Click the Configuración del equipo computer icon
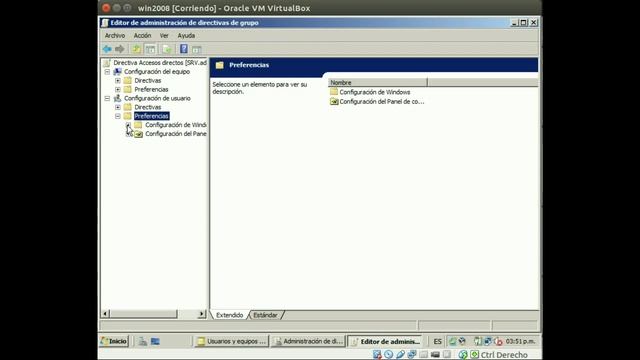The height and width of the screenshot is (360, 640). (117, 71)
